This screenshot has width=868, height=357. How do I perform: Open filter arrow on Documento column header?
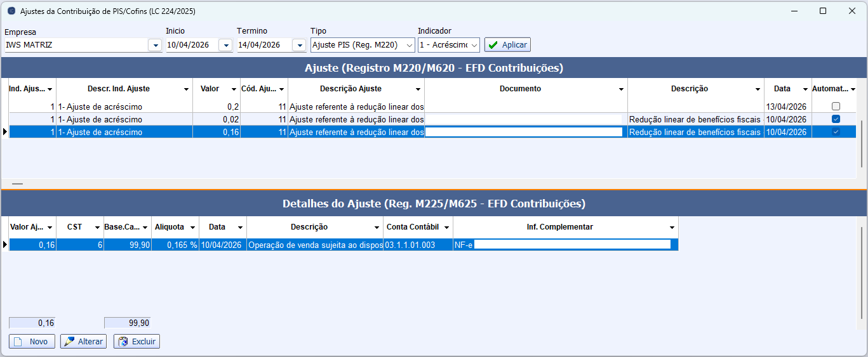point(622,89)
